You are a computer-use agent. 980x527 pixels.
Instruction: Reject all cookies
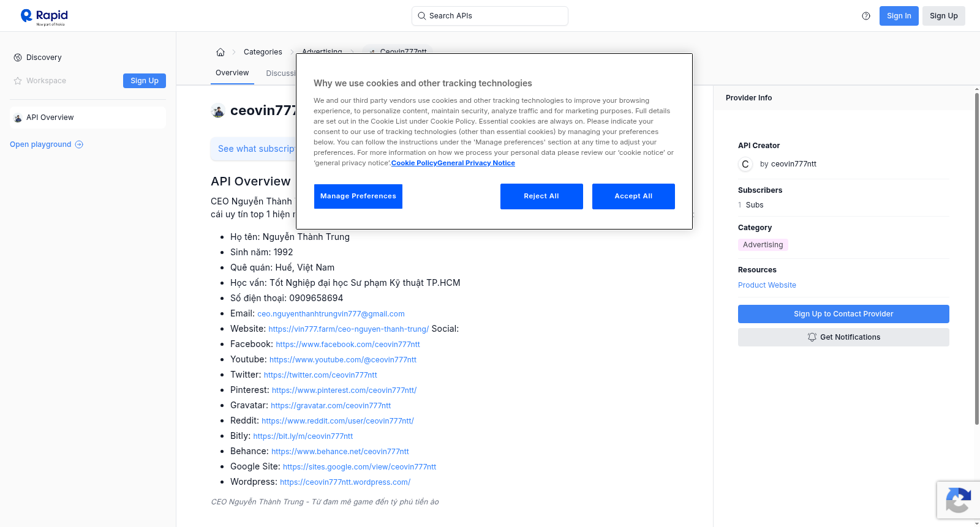tap(541, 196)
